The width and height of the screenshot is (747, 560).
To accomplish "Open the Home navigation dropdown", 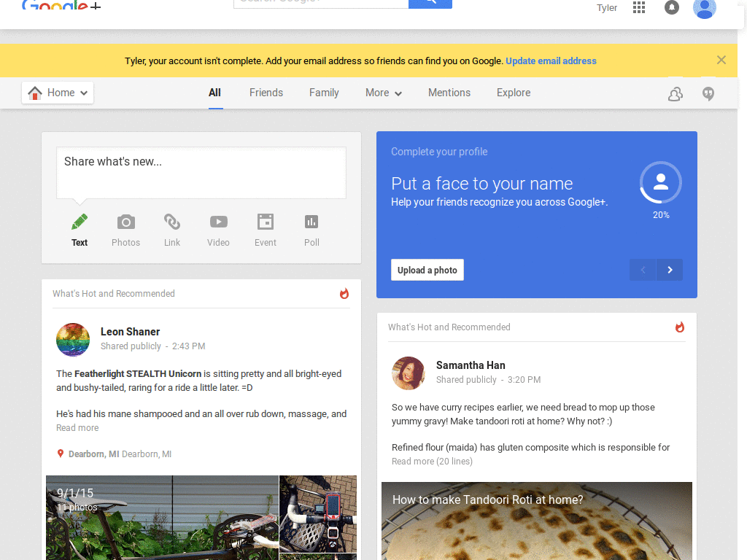I will pos(58,93).
